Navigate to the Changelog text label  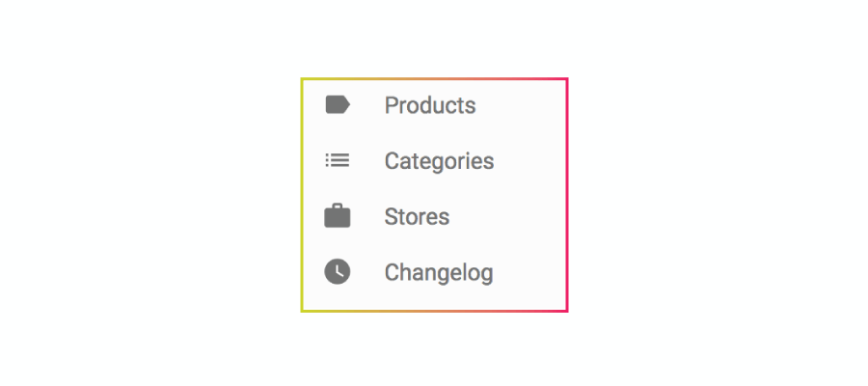point(439,273)
